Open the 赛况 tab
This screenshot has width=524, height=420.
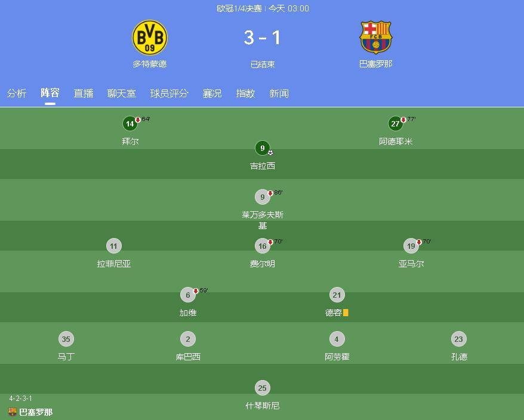(x=212, y=93)
